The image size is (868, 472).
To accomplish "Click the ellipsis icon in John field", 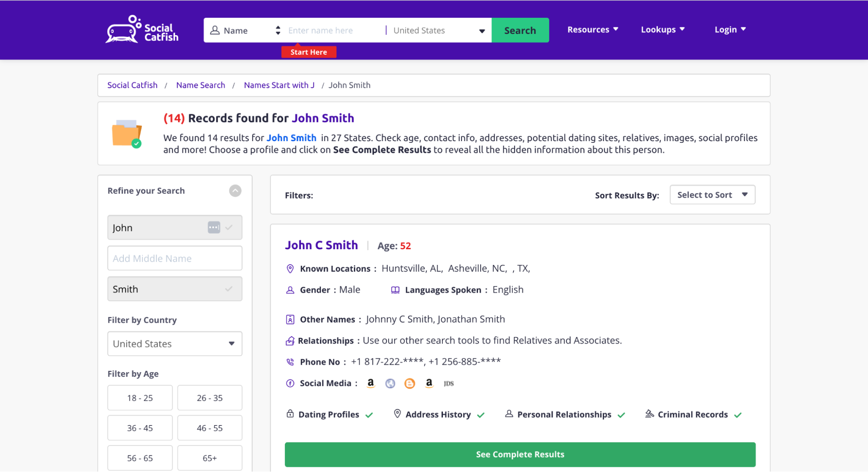I will click(214, 227).
